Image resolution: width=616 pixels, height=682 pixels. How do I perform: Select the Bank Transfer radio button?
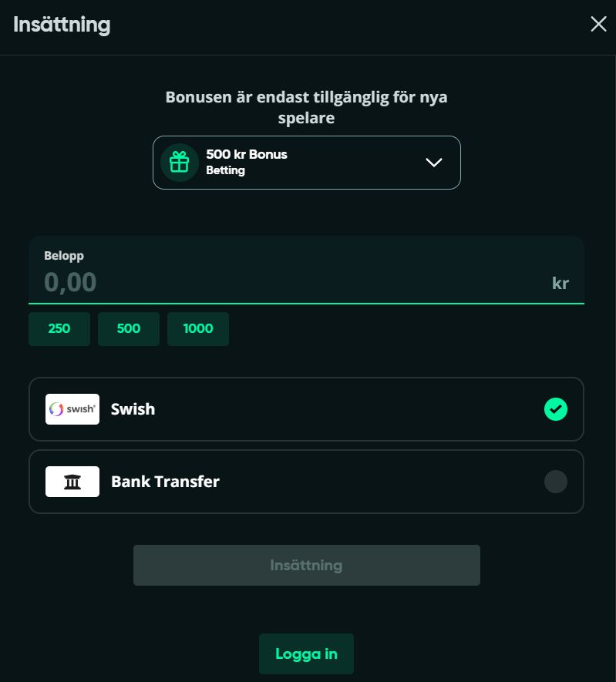tap(556, 482)
